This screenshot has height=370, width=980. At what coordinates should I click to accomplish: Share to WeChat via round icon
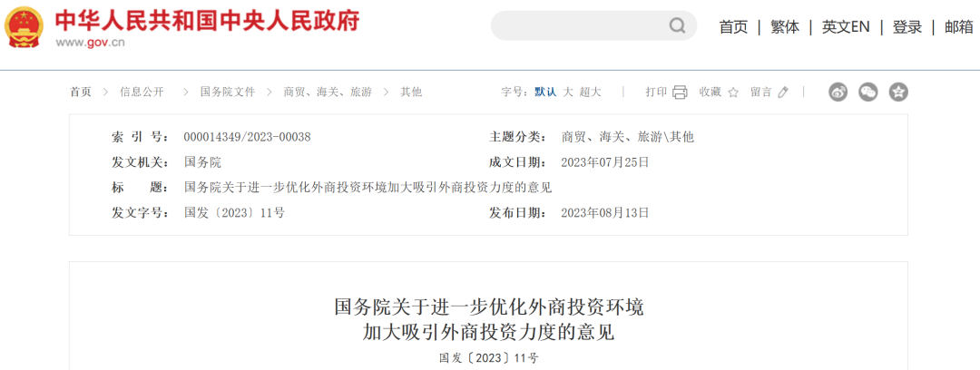(x=868, y=92)
